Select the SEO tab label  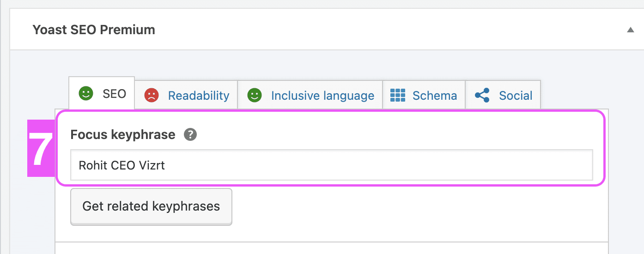[114, 94]
